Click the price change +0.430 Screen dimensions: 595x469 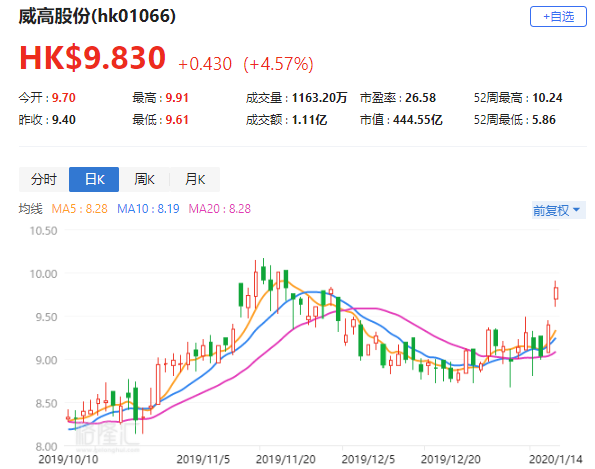pyautogui.click(x=205, y=64)
